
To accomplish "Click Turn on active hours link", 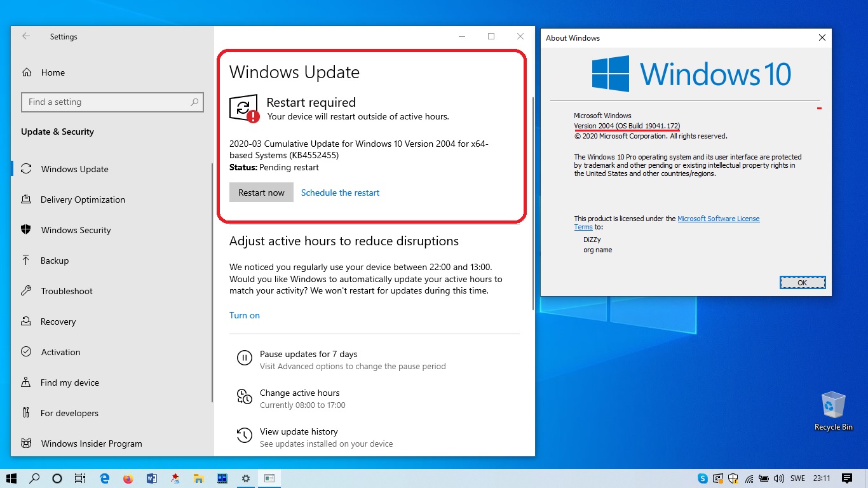I will click(x=245, y=315).
